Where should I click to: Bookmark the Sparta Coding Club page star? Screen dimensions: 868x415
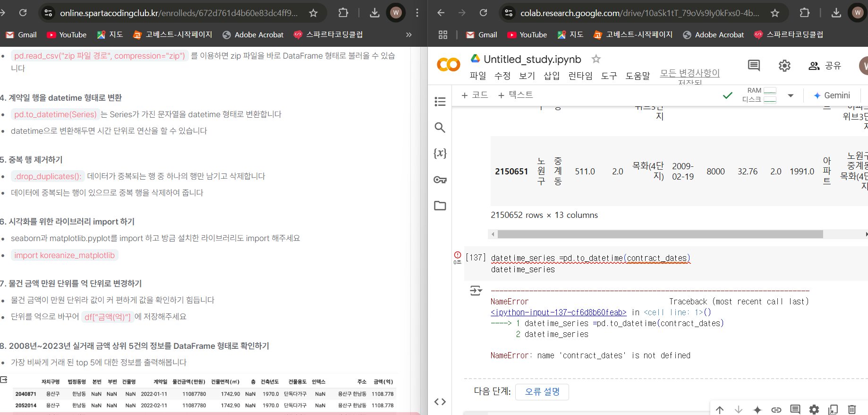[x=313, y=13]
